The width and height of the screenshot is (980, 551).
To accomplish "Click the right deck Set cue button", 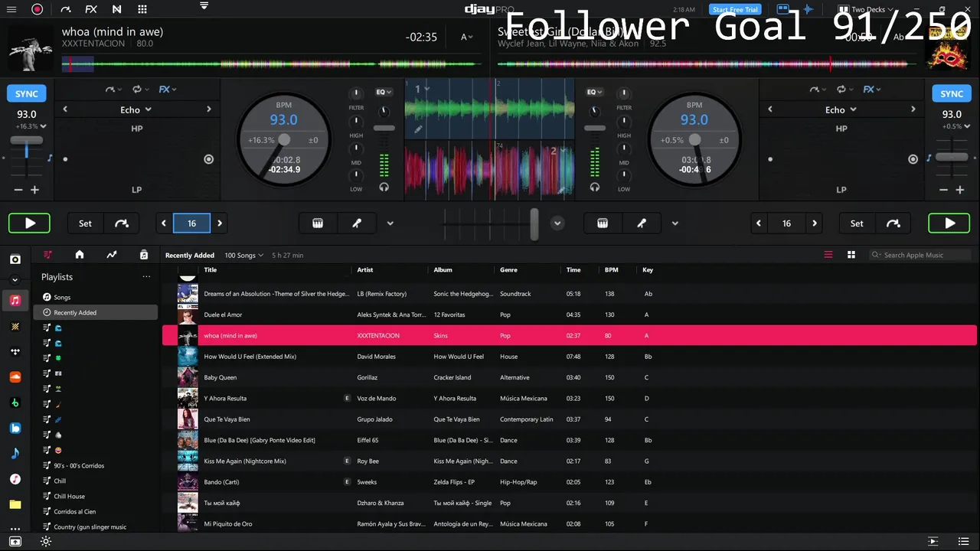I will pos(857,223).
